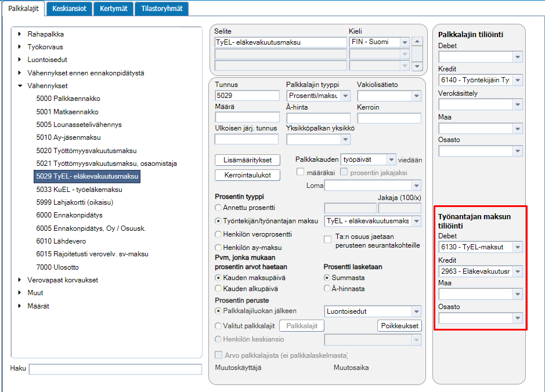Expand the Määrät tree node
Viewport: 545px width, 392px height.
pyautogui.click(x=20, y=306)
